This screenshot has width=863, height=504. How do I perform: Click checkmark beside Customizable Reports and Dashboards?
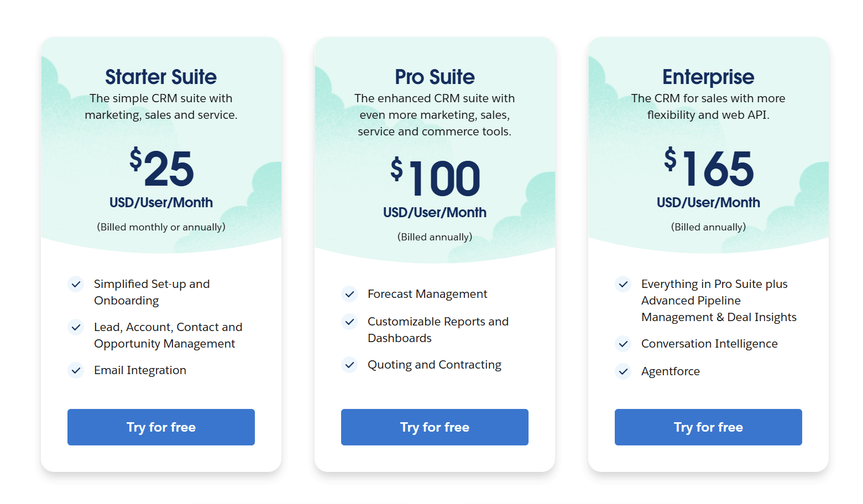click(x=349, y=322)
